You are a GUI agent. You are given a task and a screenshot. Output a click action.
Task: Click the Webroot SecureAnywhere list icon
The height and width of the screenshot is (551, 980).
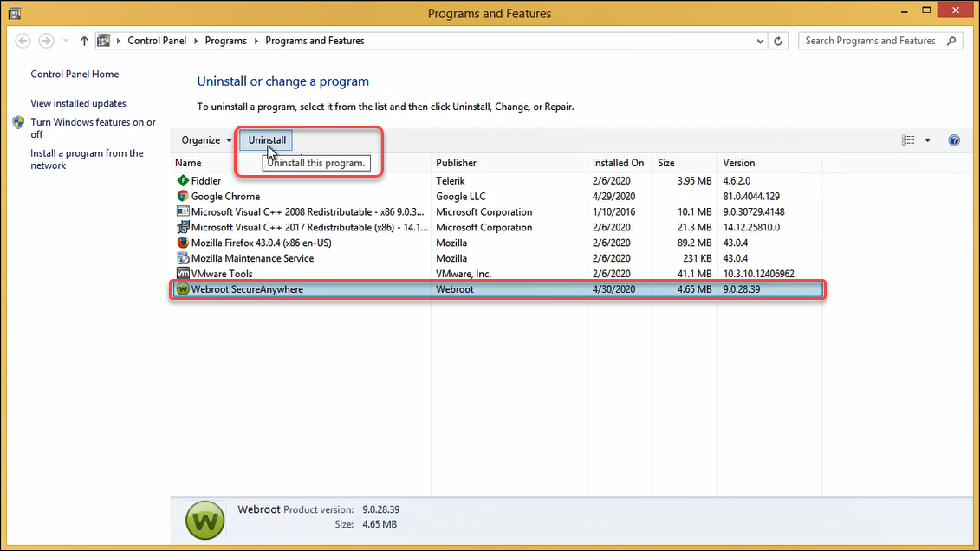point(183,289)
